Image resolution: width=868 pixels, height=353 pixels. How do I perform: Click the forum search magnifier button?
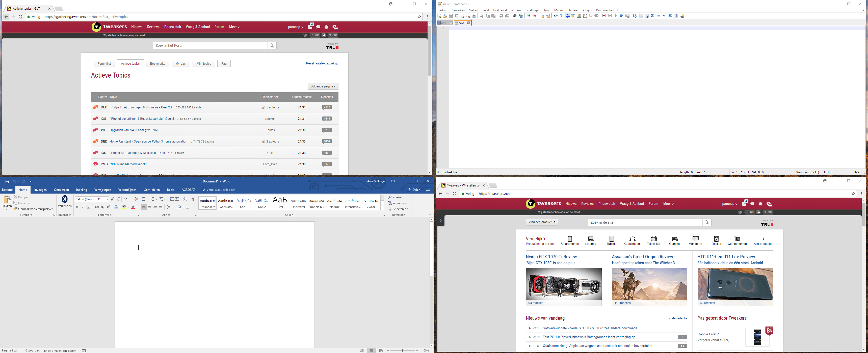[272, 45]
